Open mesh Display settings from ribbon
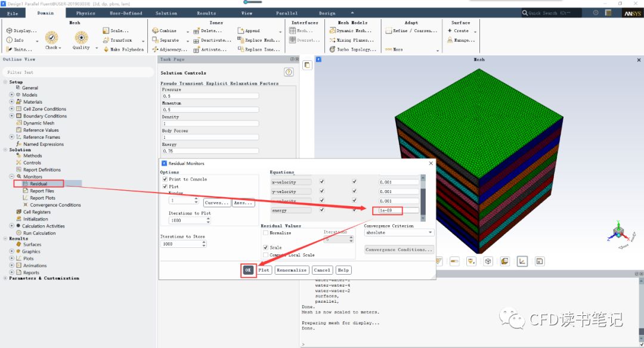Image resolution: width=644 pixels, height=348 pixels. [21, 31]
